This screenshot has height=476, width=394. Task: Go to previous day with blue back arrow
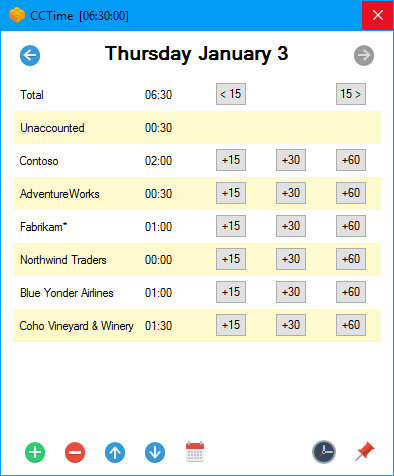pyautogui.click(x=30, y=55)
